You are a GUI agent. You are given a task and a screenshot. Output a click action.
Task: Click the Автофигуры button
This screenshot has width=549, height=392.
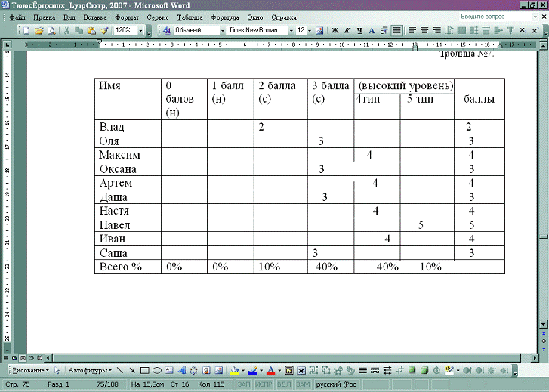pos(90,371)
